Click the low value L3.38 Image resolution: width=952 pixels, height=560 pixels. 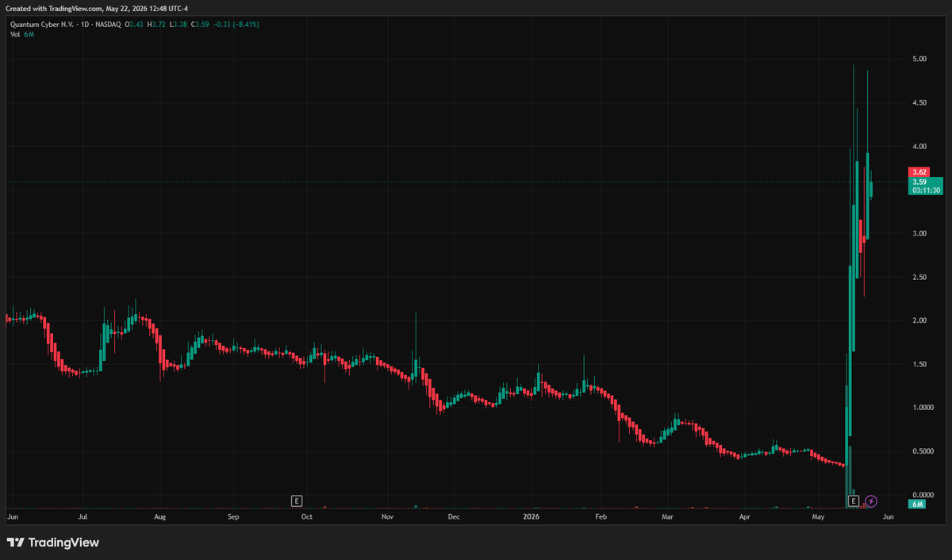coord(178,25)
